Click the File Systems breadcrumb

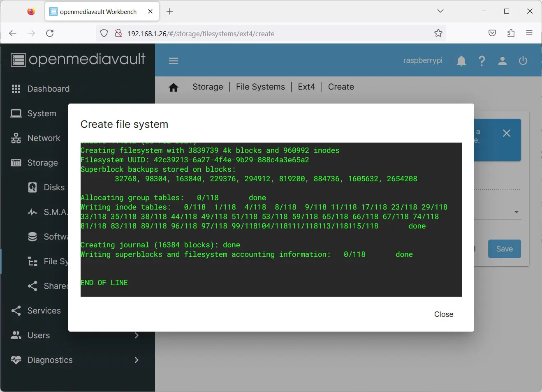click(x=260, y=87)
